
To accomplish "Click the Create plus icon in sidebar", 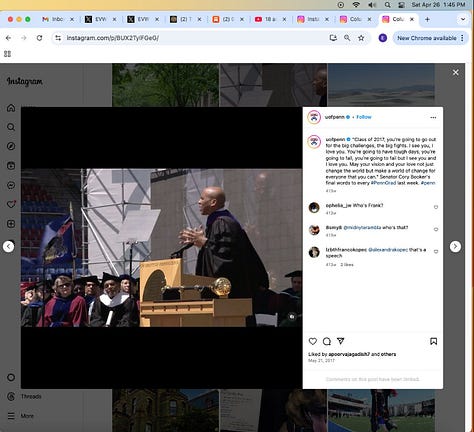I will coord(11,224).
